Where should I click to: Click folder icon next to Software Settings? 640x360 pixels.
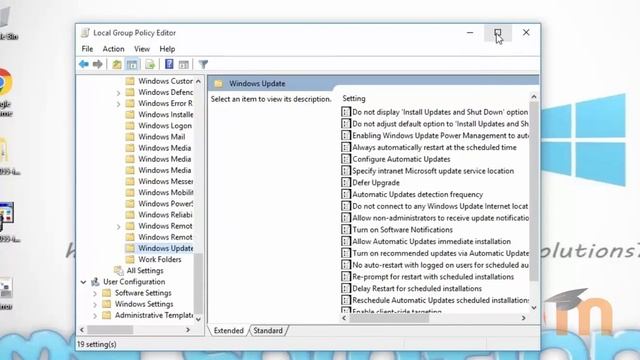107,293
